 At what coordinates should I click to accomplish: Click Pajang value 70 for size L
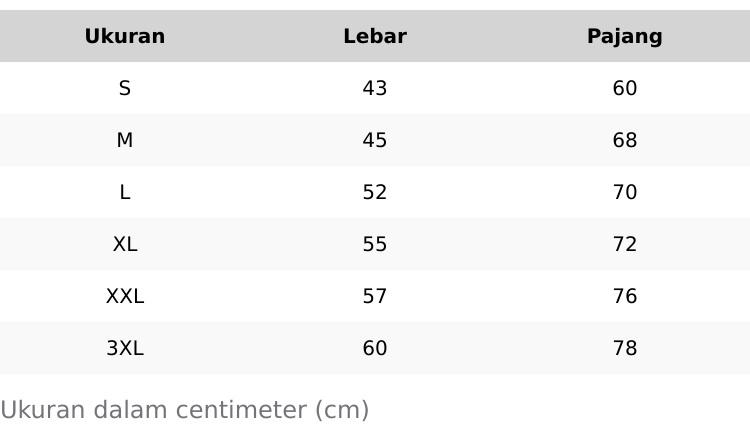click(625, 192)
